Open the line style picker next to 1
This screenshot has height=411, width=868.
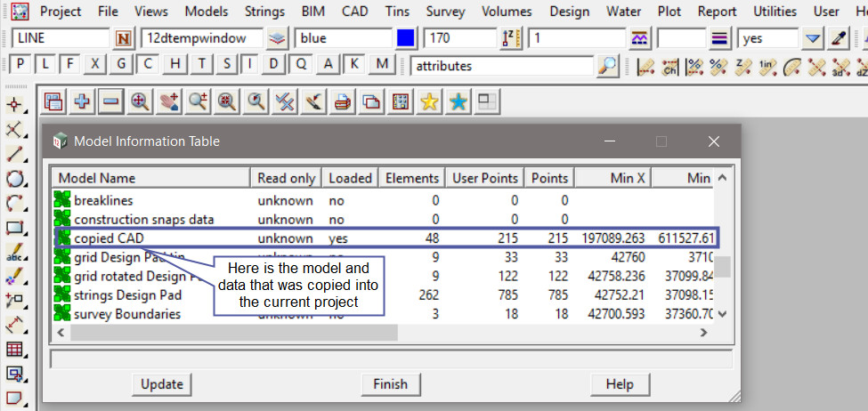point(638,39)
